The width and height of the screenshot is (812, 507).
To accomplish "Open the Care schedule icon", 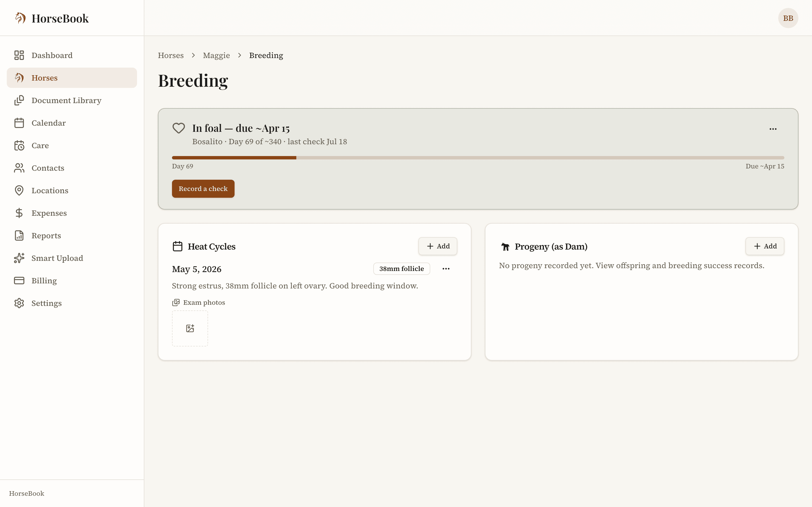I will tap(19, 146).
